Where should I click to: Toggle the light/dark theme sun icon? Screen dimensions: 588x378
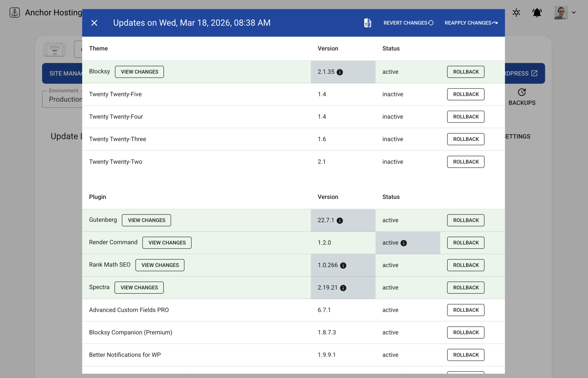[516, 12]
